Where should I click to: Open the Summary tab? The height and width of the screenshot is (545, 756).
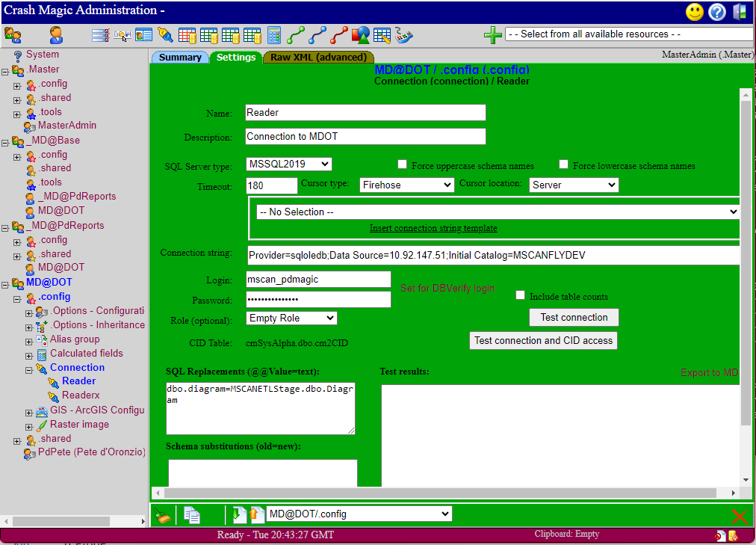pos(180,56)
